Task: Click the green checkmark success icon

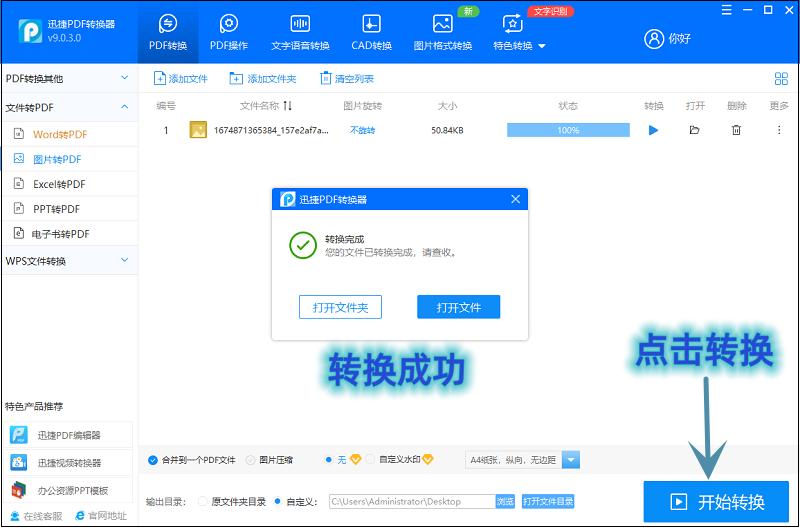Action: click(303, 245)
